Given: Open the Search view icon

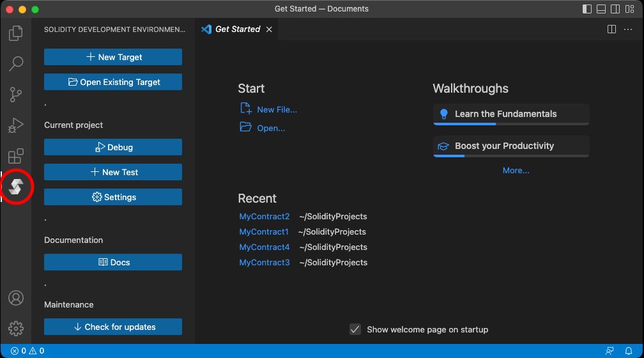Looking at the screenshot, I should [16, 63].
